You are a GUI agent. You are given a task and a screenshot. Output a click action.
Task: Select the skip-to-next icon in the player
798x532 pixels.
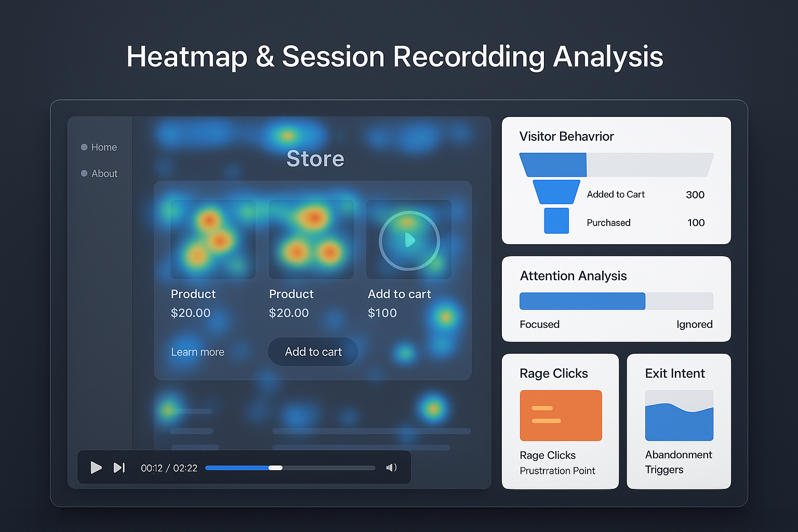pyautogui.click(x=119, y=468)
